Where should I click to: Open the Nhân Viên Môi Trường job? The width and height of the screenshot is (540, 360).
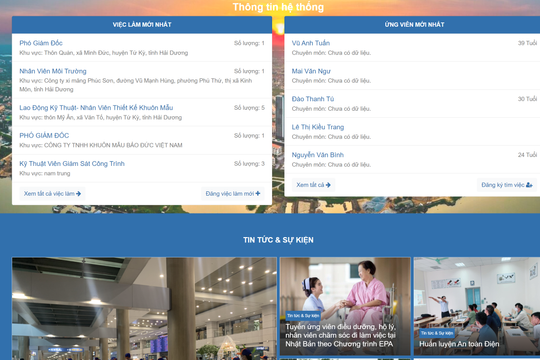[x=53, y=71]
